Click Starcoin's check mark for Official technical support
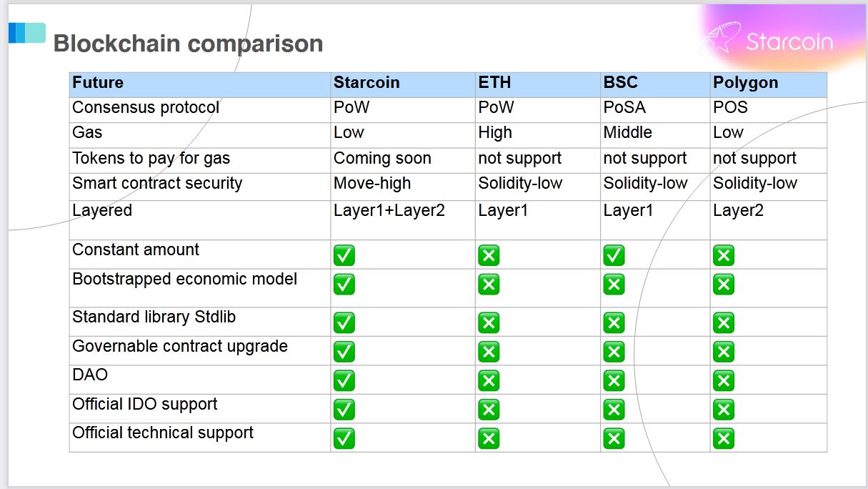The width and height of the screenshot is (868, 489). 344,438
